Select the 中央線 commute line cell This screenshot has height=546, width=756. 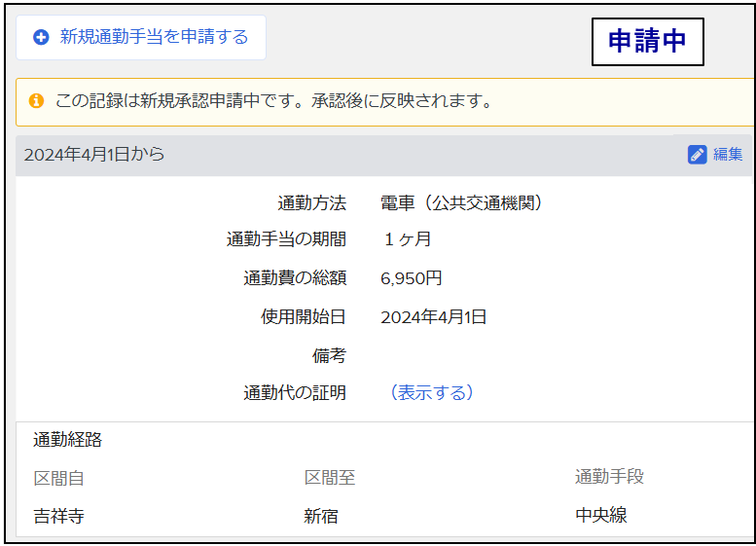tap(600, 516)
